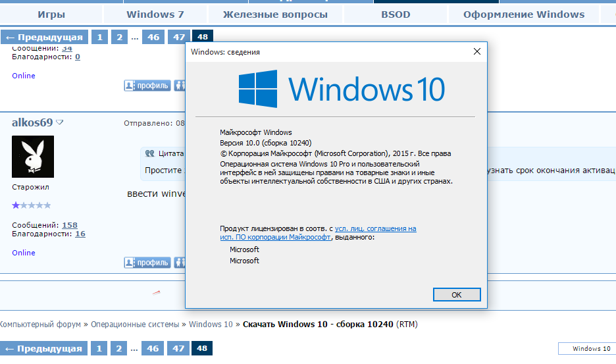Image resolution: width=616 pixels, height=364 pixels.
Task: Click the Цитата quote icon in alkos69's post
Action: (x=149, y=153)
